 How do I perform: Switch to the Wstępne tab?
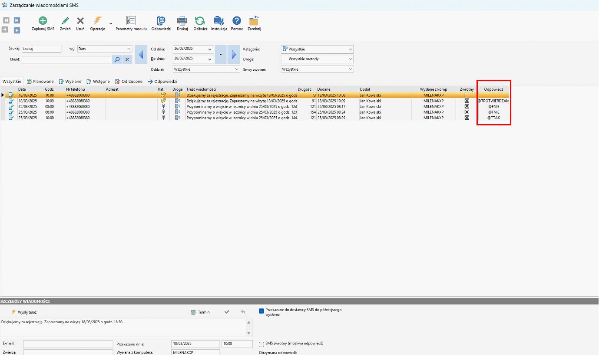[98, 81]
